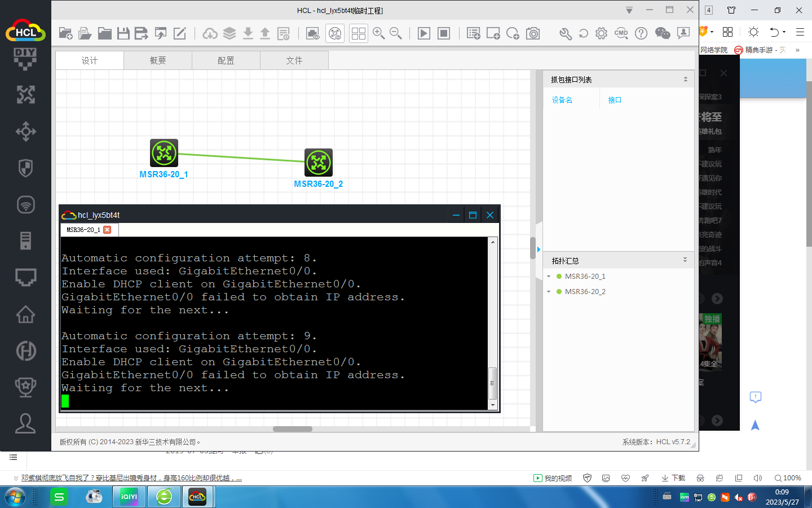812x508 pixels.
Task: Toggle the interface display eye icon
Action: point(336,33)
